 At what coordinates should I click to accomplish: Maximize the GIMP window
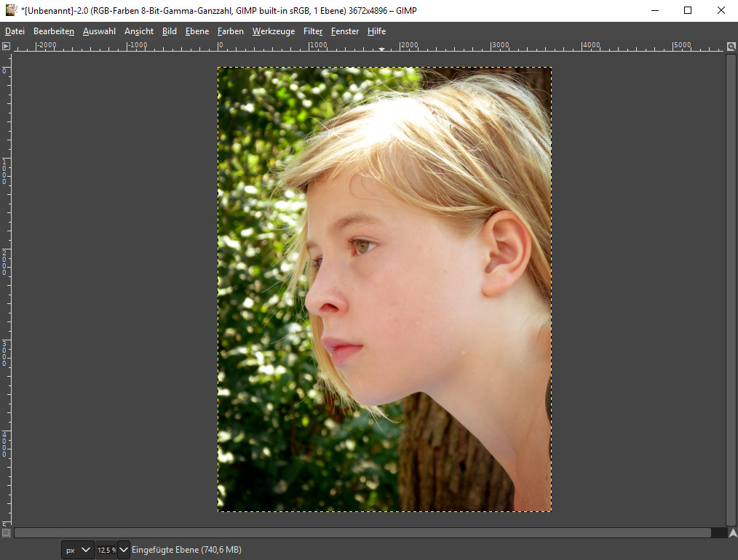click(688, 10)
